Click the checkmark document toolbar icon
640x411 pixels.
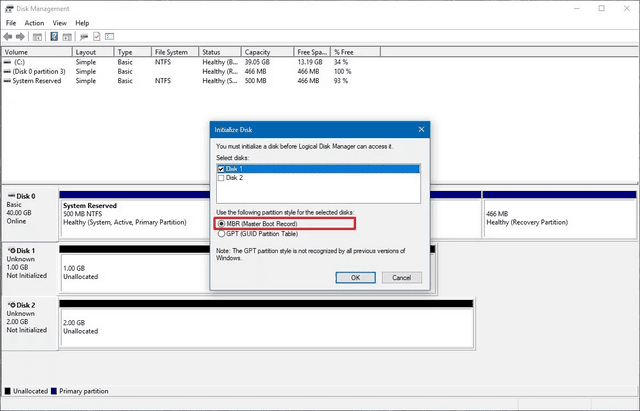tap(97, 37)
